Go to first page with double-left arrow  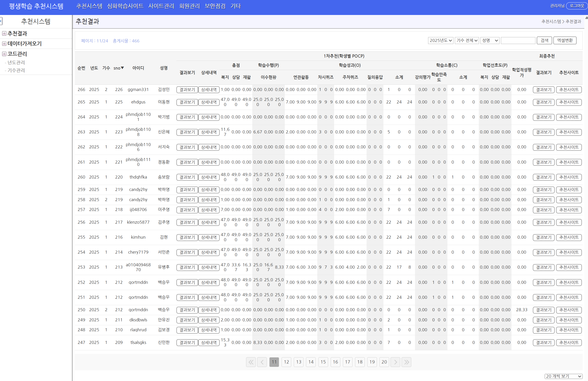pos(250,362)
